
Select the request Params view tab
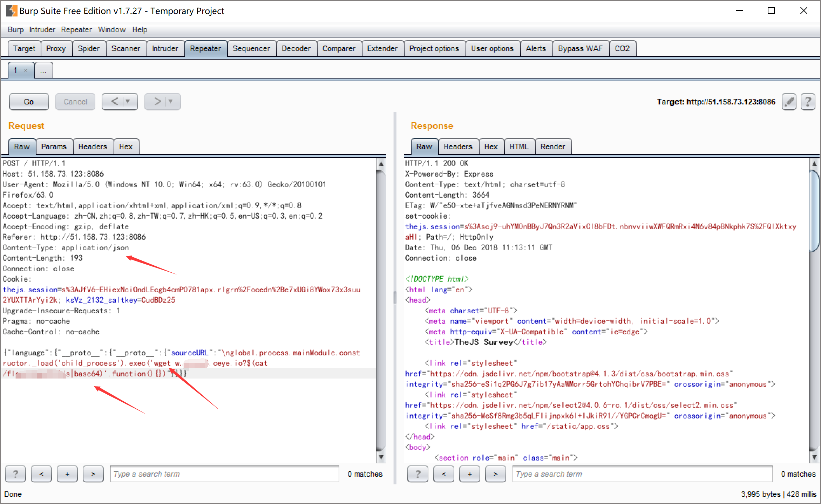coord(54,147)
